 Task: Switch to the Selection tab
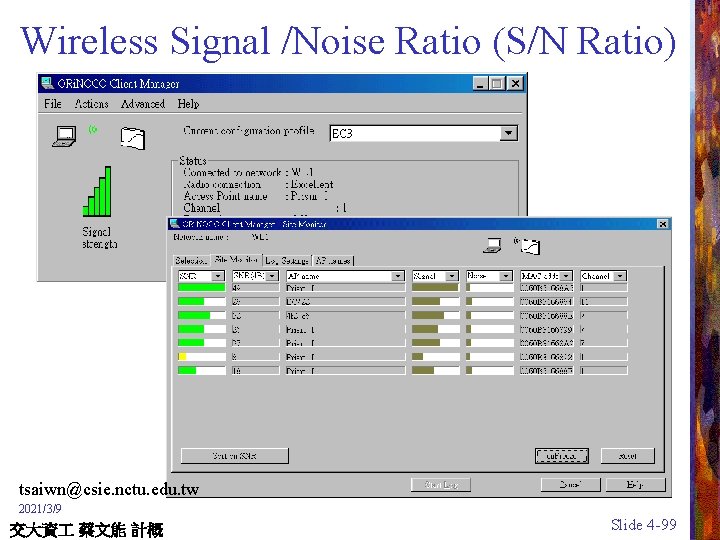pos(191,260)
